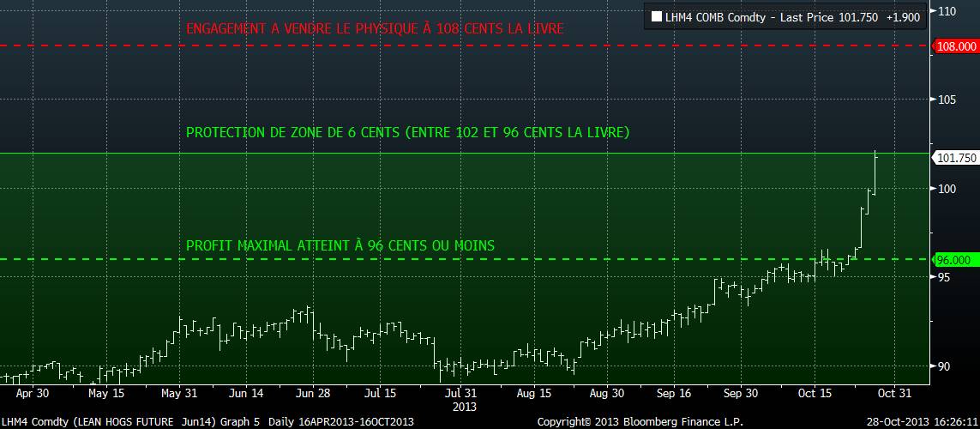
Task: Click the PROTECTION DE ZONE annotation text
Action: pyautogui.click(x=407, y=132)
